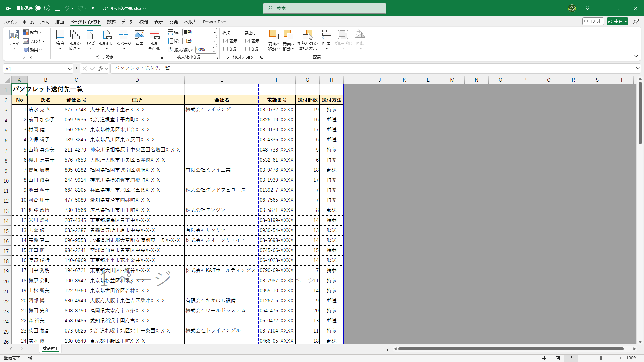The height and width of the screenshot is (362, 644).
Task: Select the 背景 (Background) icon
Action: coord(139,39)
